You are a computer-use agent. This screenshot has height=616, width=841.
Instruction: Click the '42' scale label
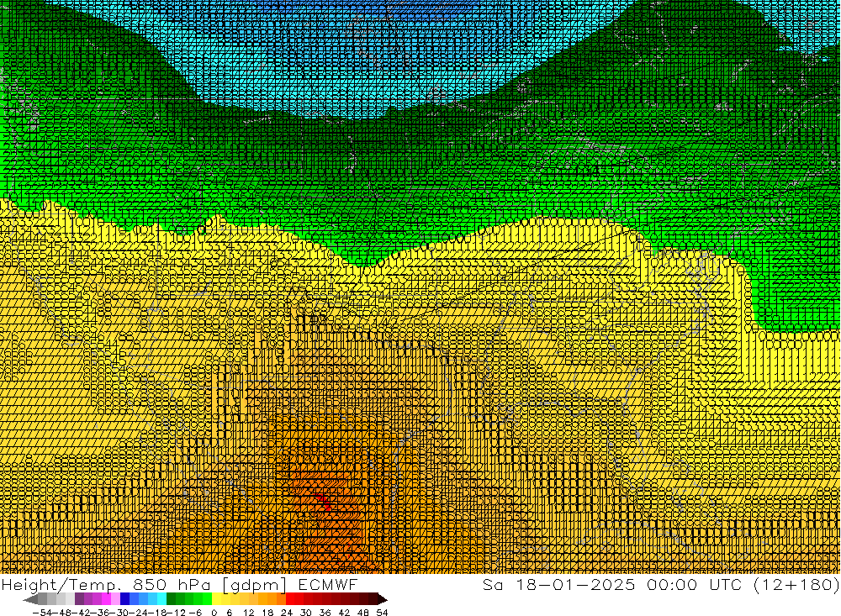pos(344,613)
